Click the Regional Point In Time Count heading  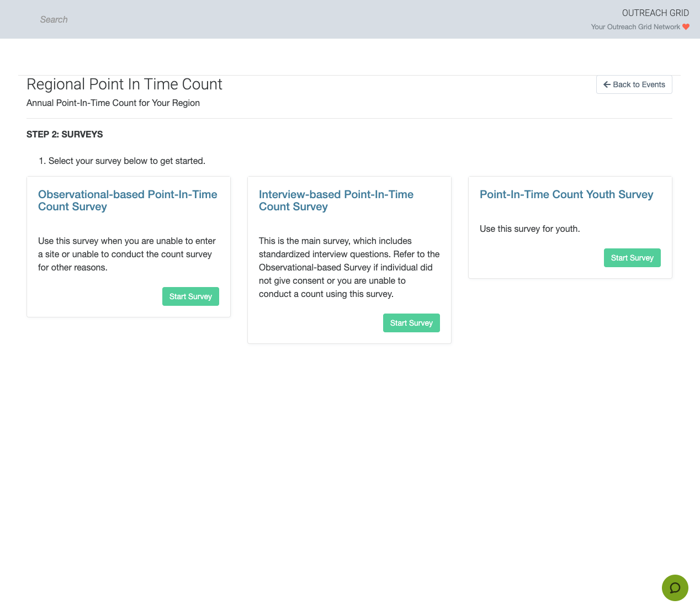[124, 84]
